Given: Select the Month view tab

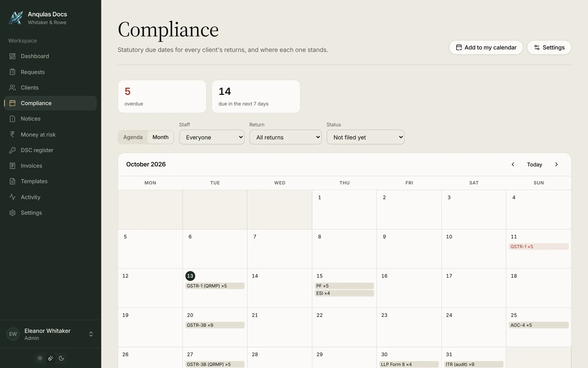Looking at the screenshot, I should (161, 137).
